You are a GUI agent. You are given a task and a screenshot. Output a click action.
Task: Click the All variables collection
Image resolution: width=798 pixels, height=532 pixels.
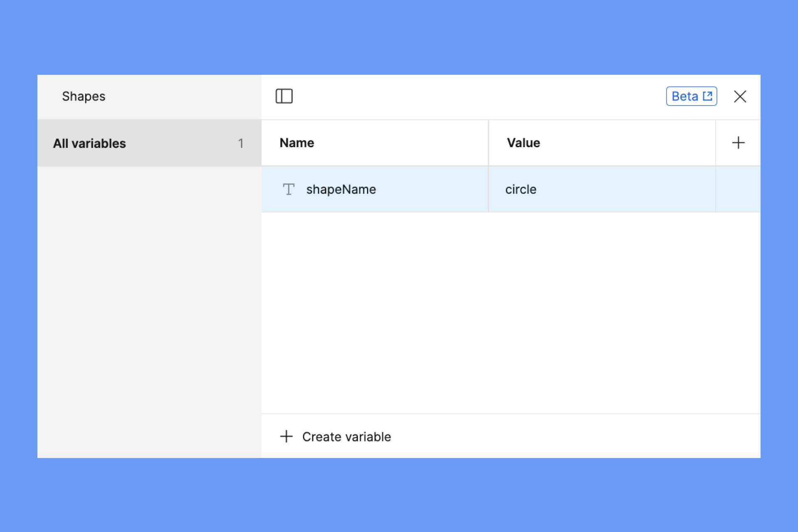tap(148, 143)
